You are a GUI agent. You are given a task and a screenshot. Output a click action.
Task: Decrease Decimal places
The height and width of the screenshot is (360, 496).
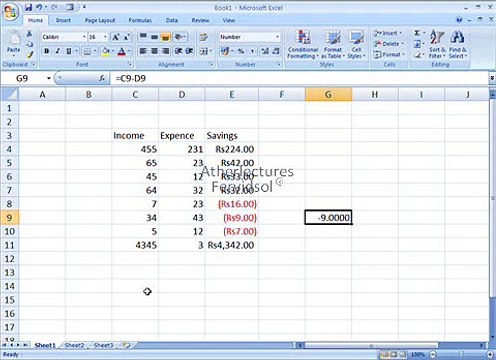pos(276,51)
